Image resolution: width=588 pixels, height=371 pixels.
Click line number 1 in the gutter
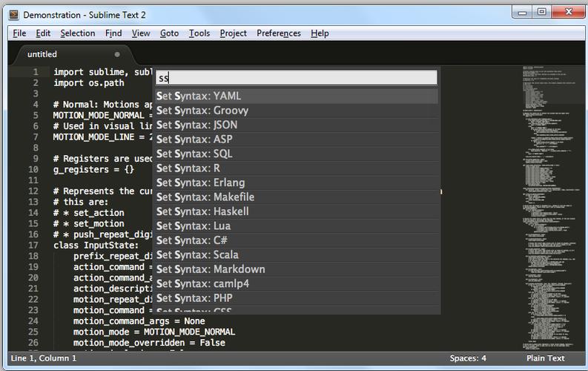(x=36, y=72)
